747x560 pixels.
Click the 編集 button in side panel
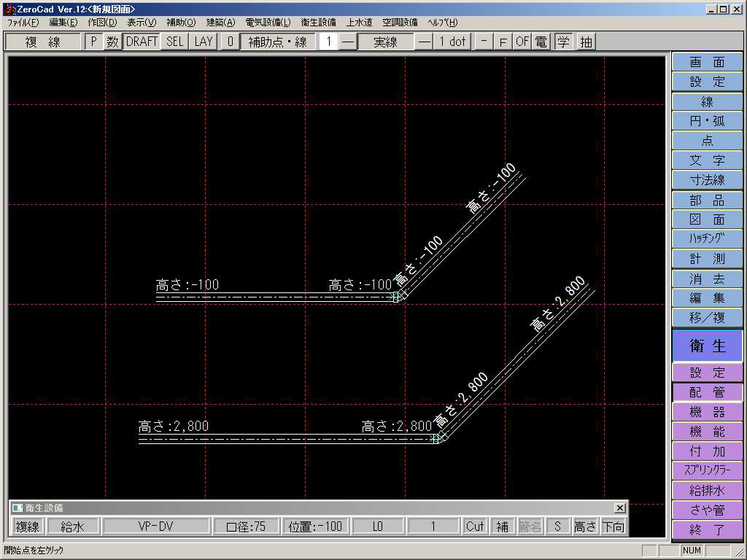tap(707, 298)
